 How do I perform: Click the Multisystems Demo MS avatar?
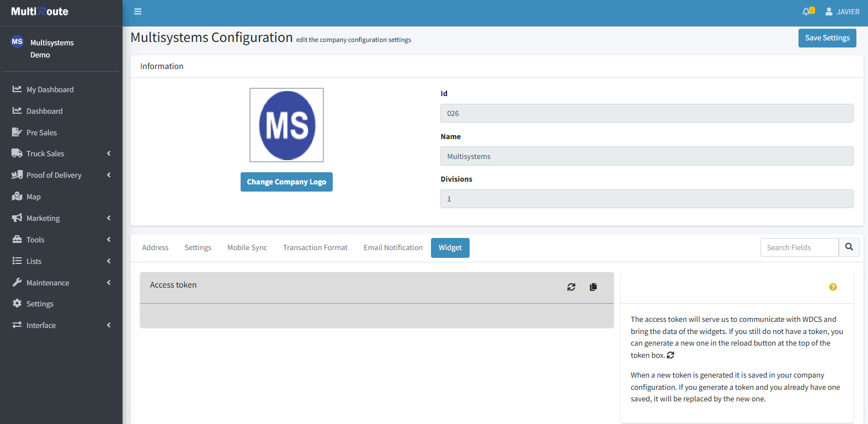coord(17,42)
